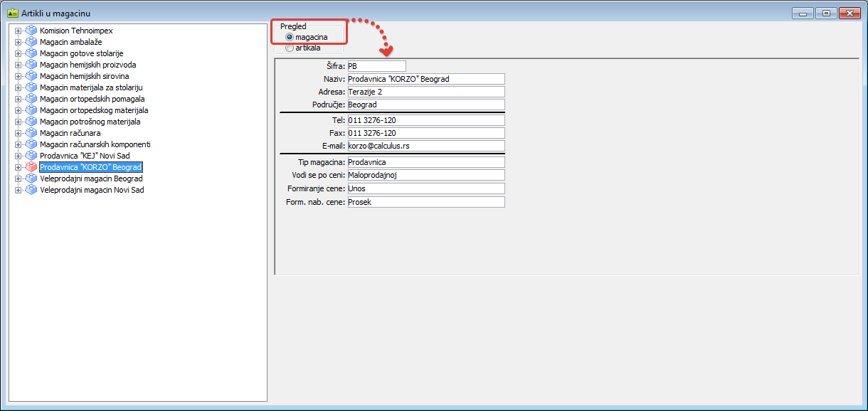The image size is (868, 411).
Task: Expand the Magacin ortopedskih pomagala node
Action: pos(18,99)
